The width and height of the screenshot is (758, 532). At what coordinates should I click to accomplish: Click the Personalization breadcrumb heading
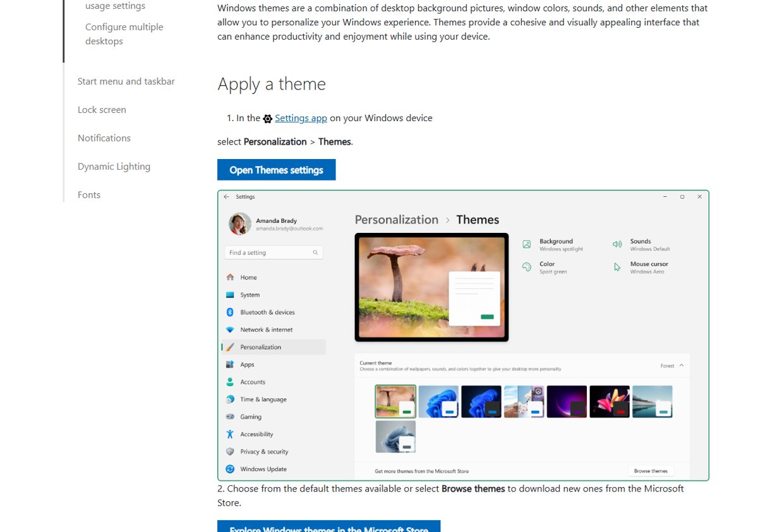pos(397,220)
